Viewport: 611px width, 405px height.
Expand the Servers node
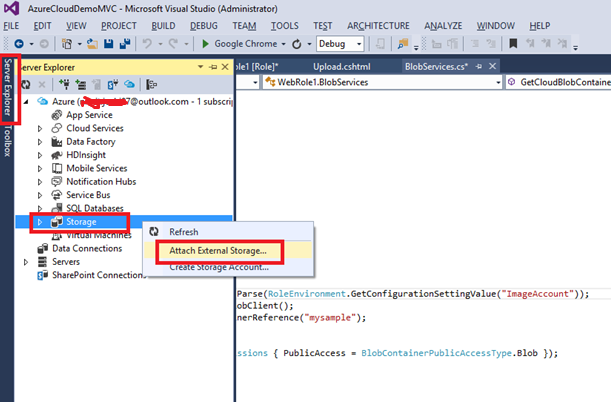pos(26,262)
